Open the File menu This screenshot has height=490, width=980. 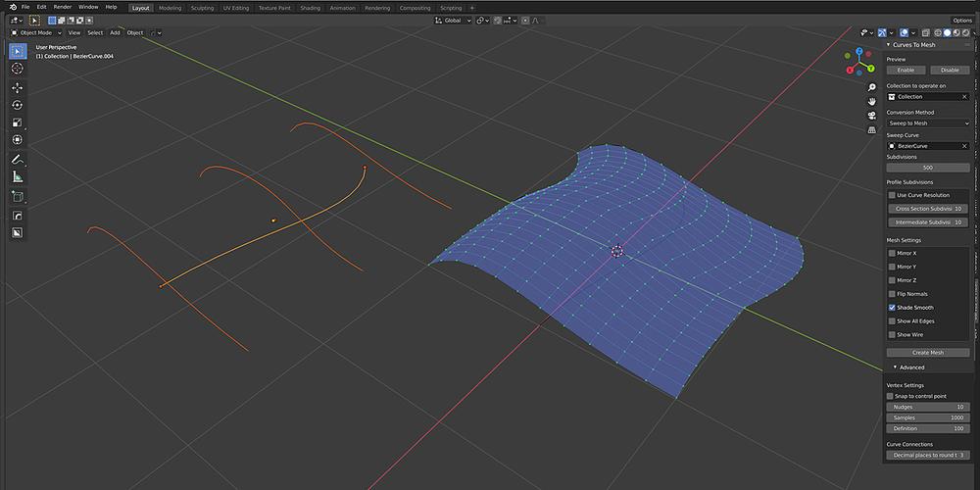[x=25, y=7]
